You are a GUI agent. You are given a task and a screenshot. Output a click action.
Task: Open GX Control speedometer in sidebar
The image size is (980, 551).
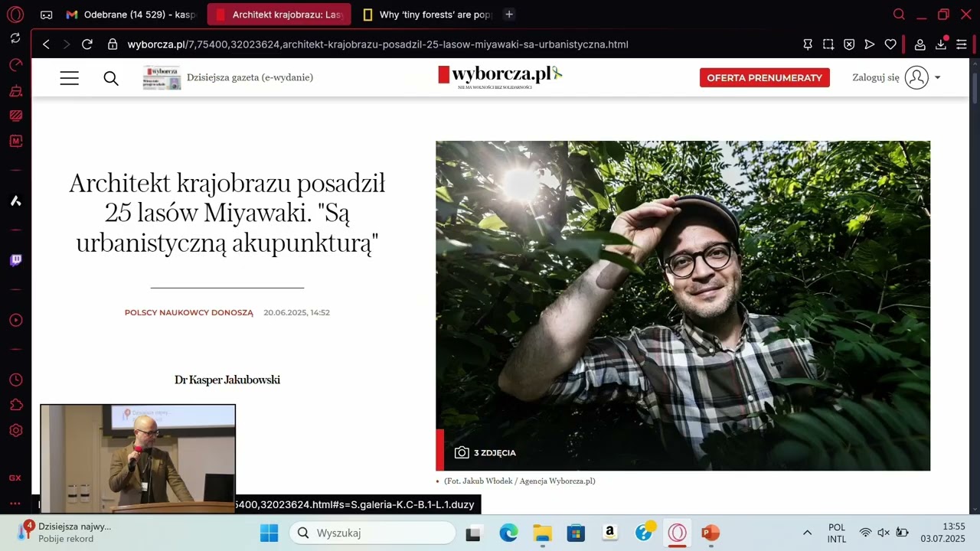(x=15, y=65)
